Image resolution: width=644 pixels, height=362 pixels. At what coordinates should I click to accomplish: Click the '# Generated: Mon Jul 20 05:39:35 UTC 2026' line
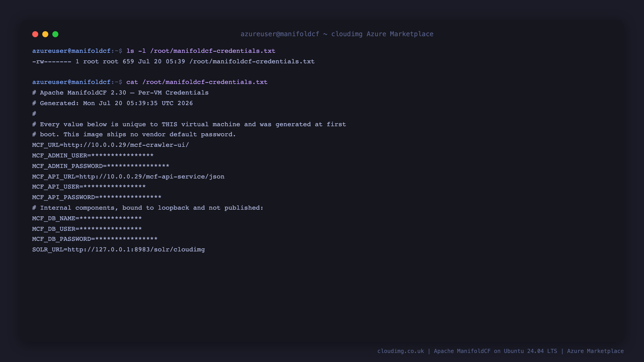pyautogui.click(x=113, y=103)
